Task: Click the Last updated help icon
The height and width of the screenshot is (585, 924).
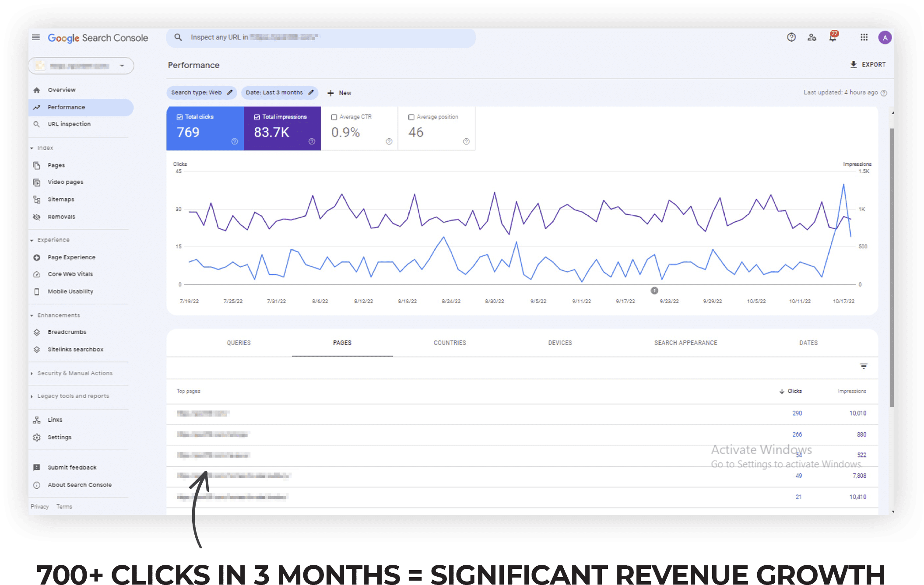Action: 883,93
